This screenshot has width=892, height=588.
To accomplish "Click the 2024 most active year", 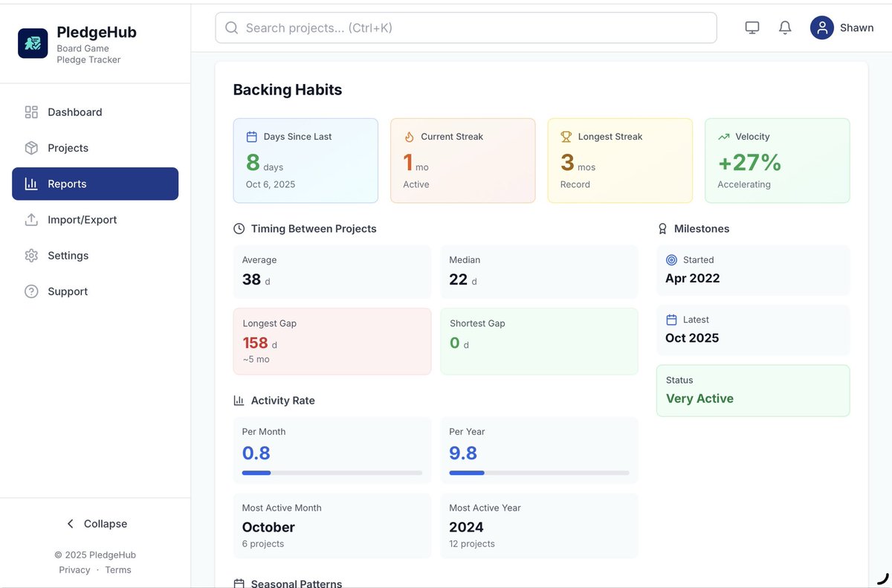I will [x=466, y=527].
